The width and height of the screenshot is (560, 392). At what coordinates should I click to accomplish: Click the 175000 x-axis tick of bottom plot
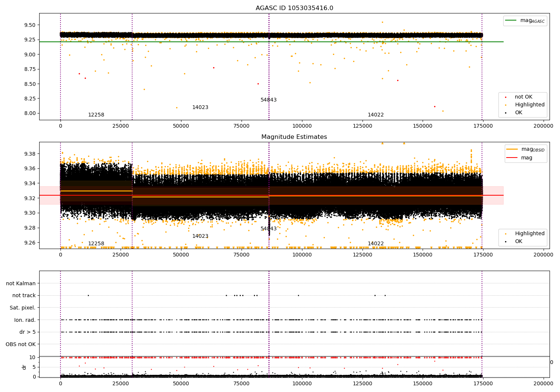tap(483, 383)
